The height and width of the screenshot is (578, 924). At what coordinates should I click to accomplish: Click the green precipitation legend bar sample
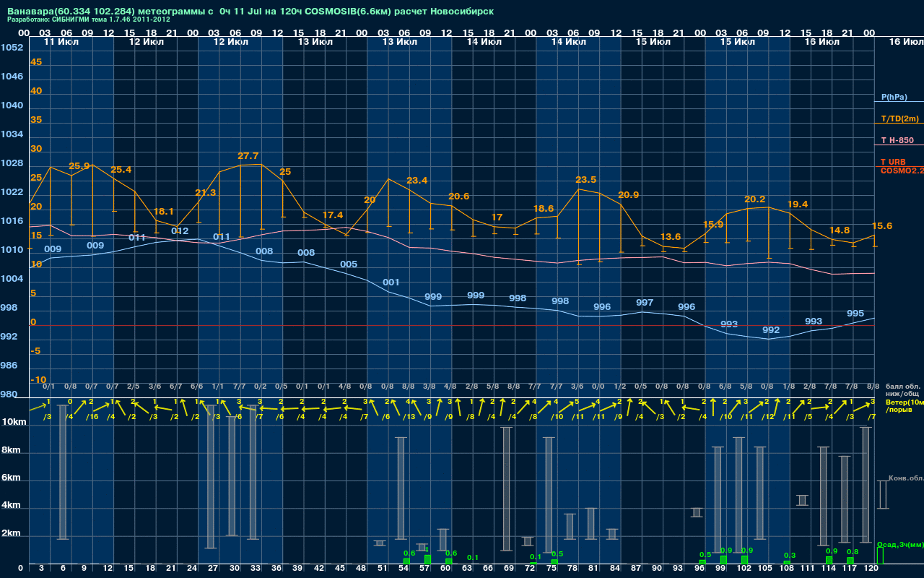click(880, 556)
